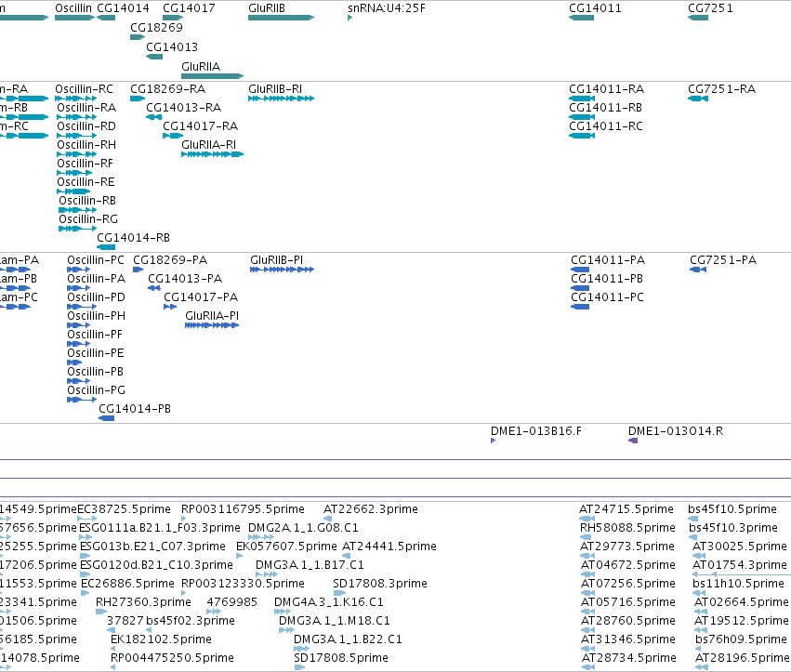Select the AT01754.3prime EST
The image size is (791, 672).
tap(740, 565)
